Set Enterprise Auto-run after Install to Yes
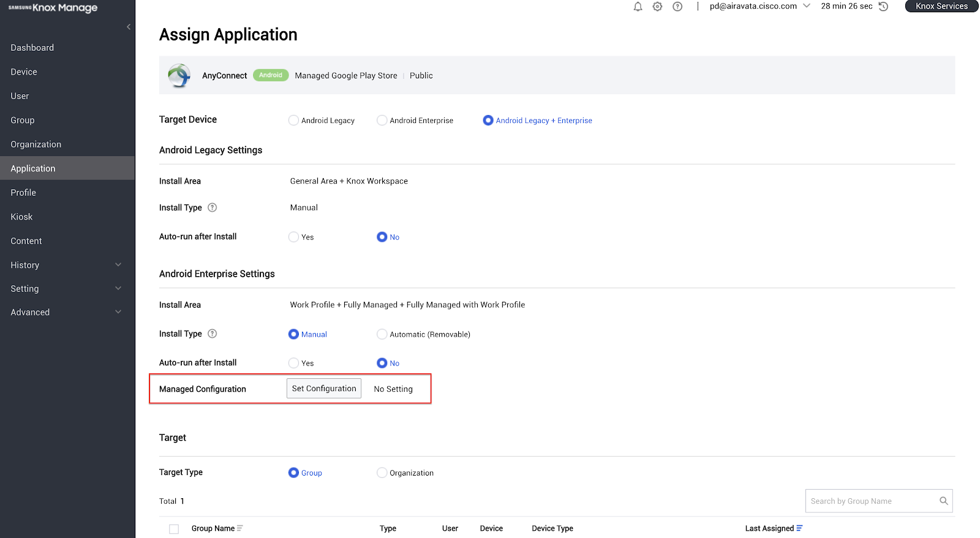This screenshot has height=538, width=980. [293, 363]
